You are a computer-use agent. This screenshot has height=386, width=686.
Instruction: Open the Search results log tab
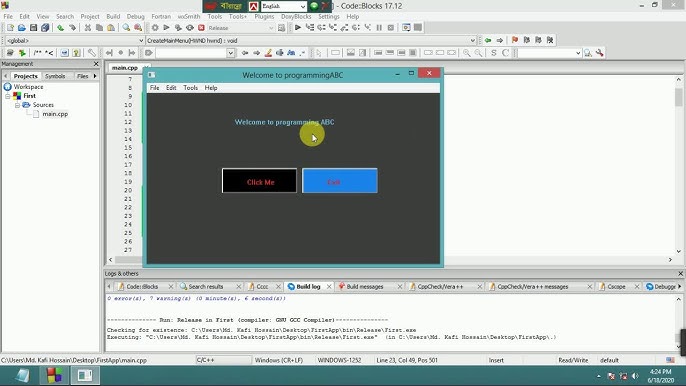pos(206,287)
